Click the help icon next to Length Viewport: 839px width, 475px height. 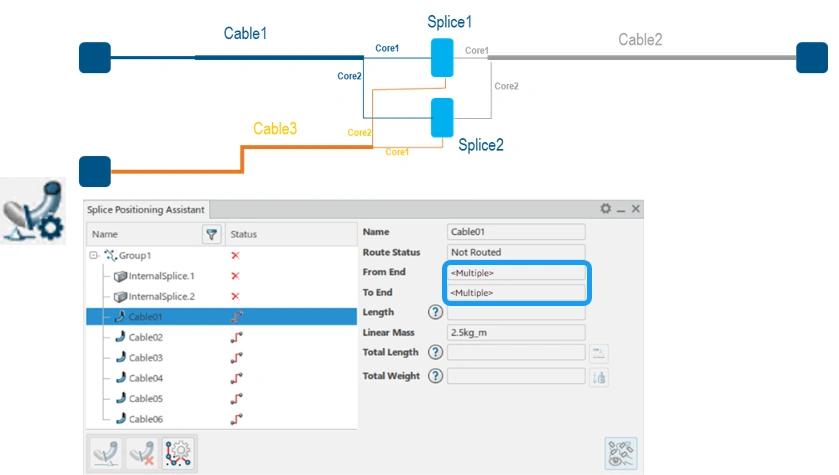click(436, 312)
